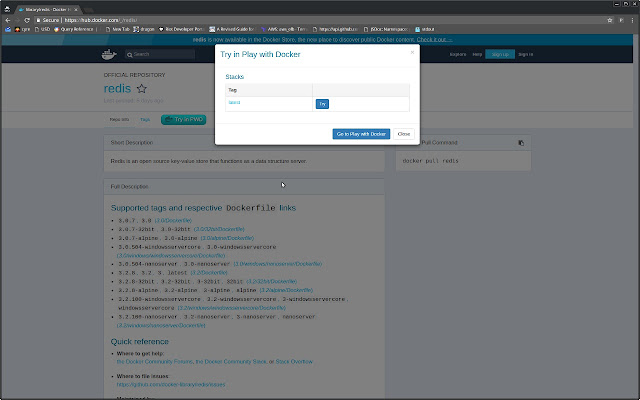The image size is (640, 400).
Task: Switch to the Repo info tab
Action: pos(119,120)
